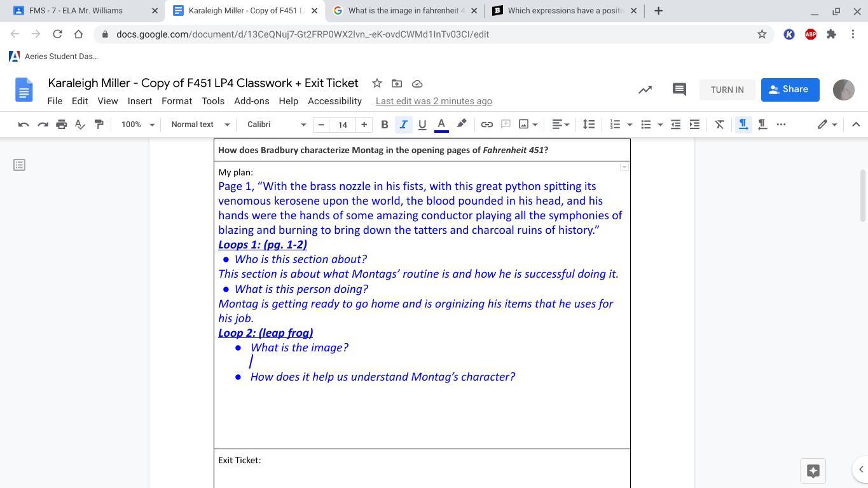
Task: Expand the Normal text style dropdown
Action: 200,125
